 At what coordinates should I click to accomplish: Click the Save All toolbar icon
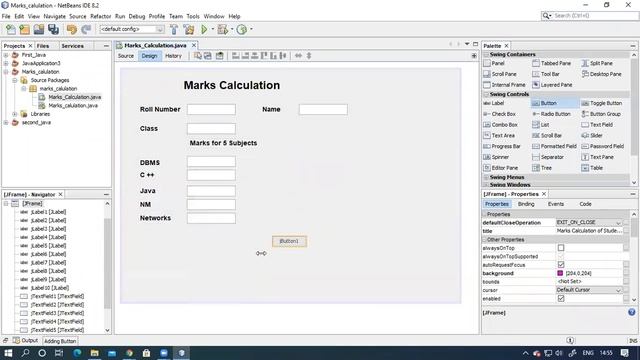pyautogui.click(x=53, y=29)
